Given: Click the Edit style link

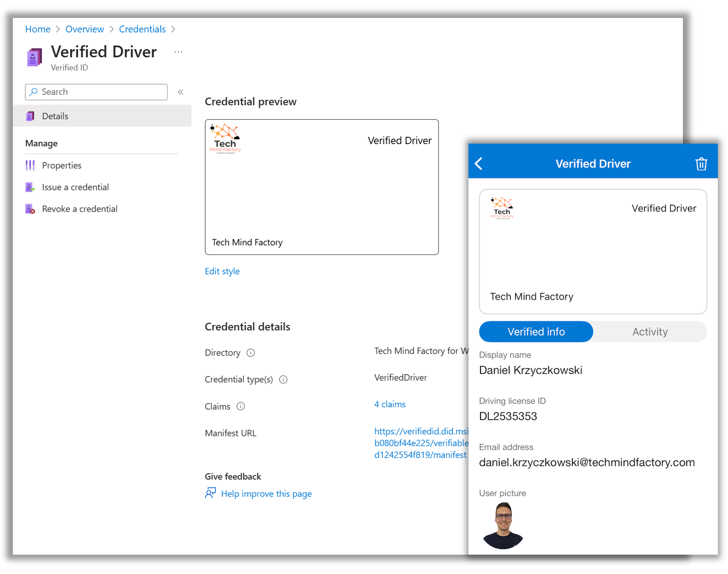Looking at the screenshot, I should (x=222, y=272).
